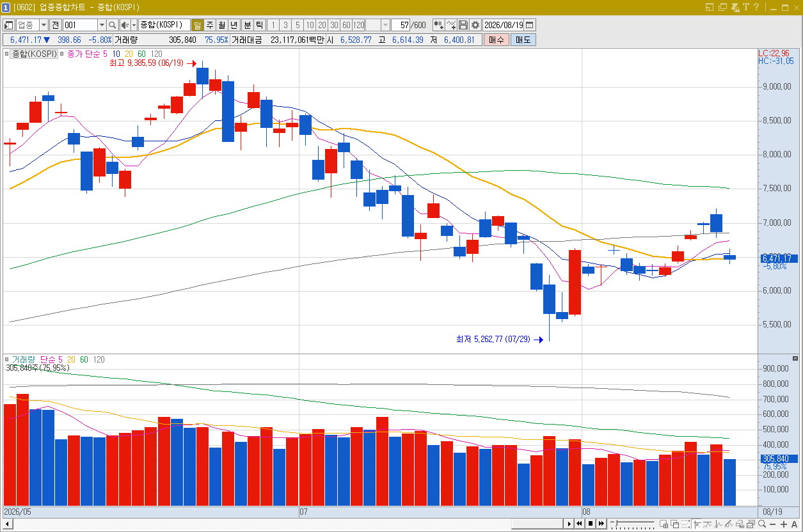
Task: Choose the 10 interval button
Action: [x=310, y=25]
